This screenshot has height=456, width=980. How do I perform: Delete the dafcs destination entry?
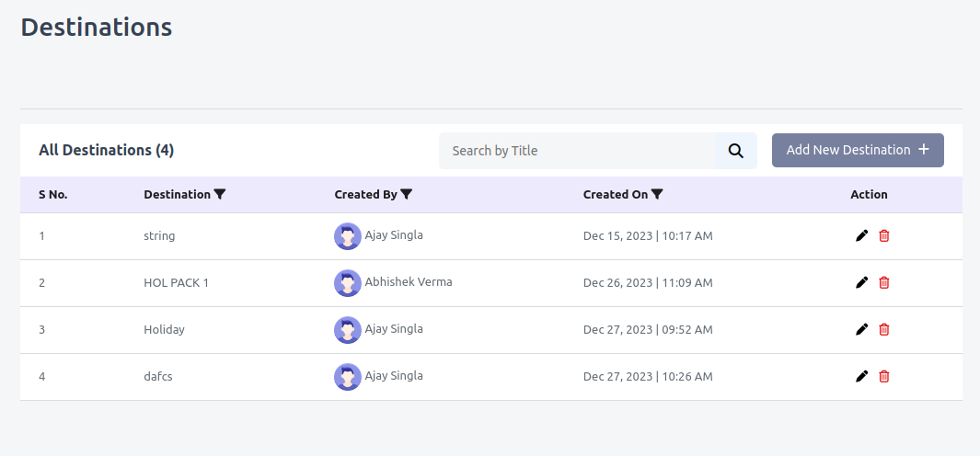pos(883,376)
